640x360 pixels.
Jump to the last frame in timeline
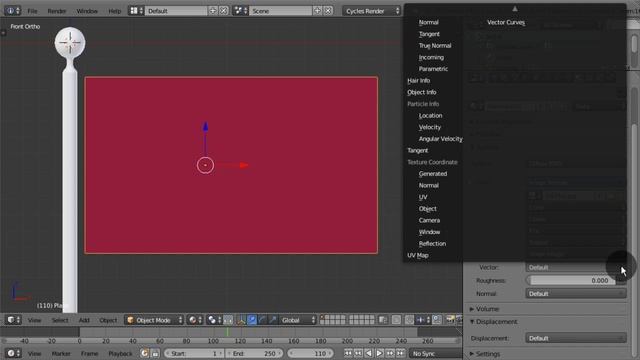point(401,353)
